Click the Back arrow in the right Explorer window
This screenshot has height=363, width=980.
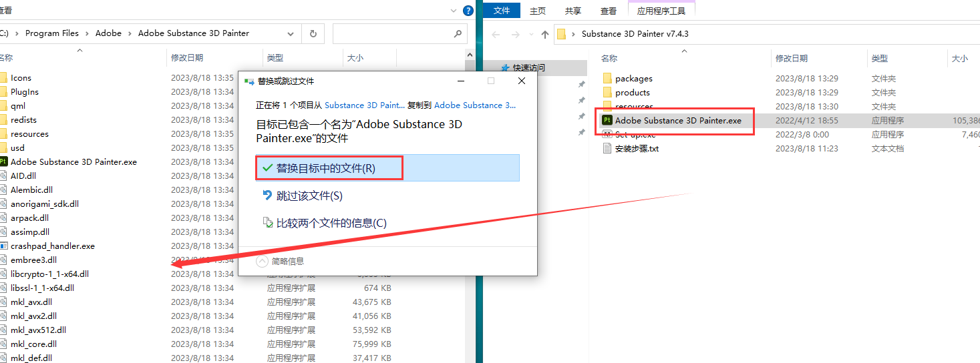pos(495,34)
